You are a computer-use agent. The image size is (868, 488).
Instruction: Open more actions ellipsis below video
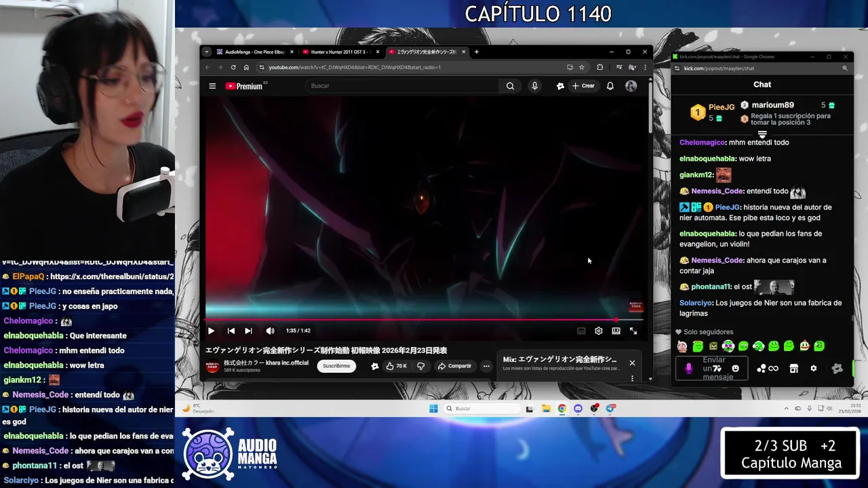pyautogui.click(x=486, y=366)
